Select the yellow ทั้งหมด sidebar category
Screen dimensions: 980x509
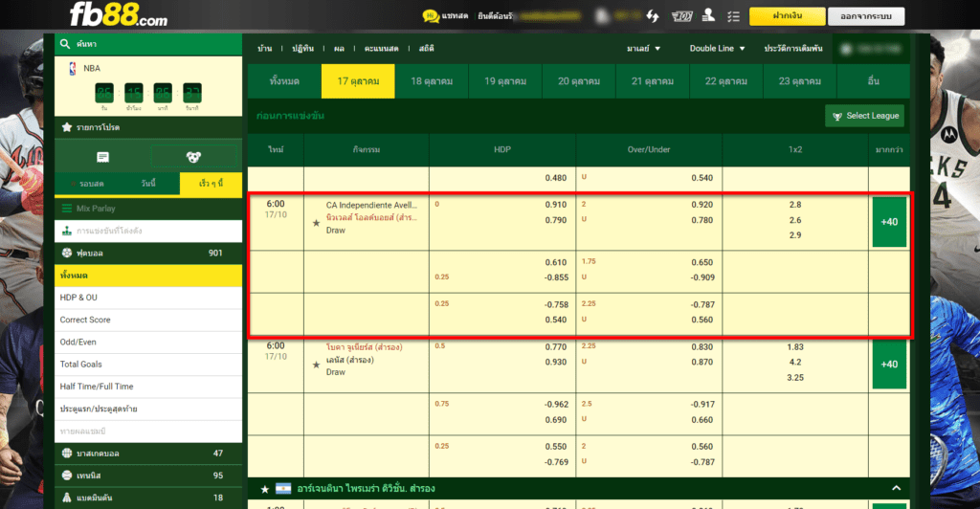pos(148,276)
